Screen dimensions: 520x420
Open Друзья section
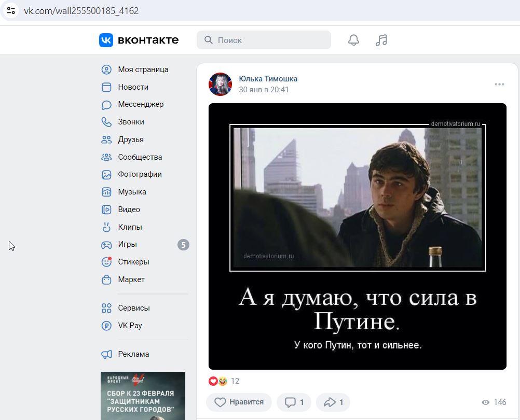131,139
